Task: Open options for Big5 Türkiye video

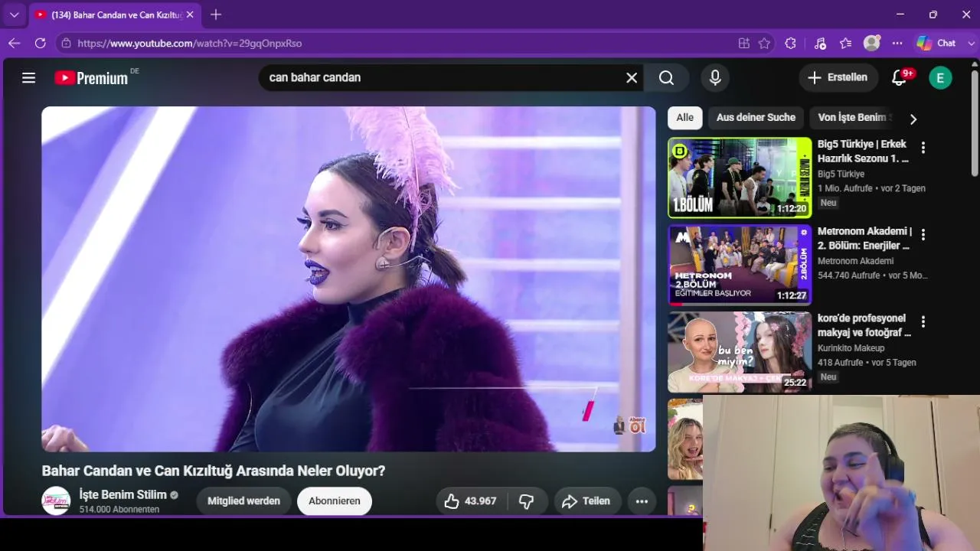Action: tap(923, 148)
